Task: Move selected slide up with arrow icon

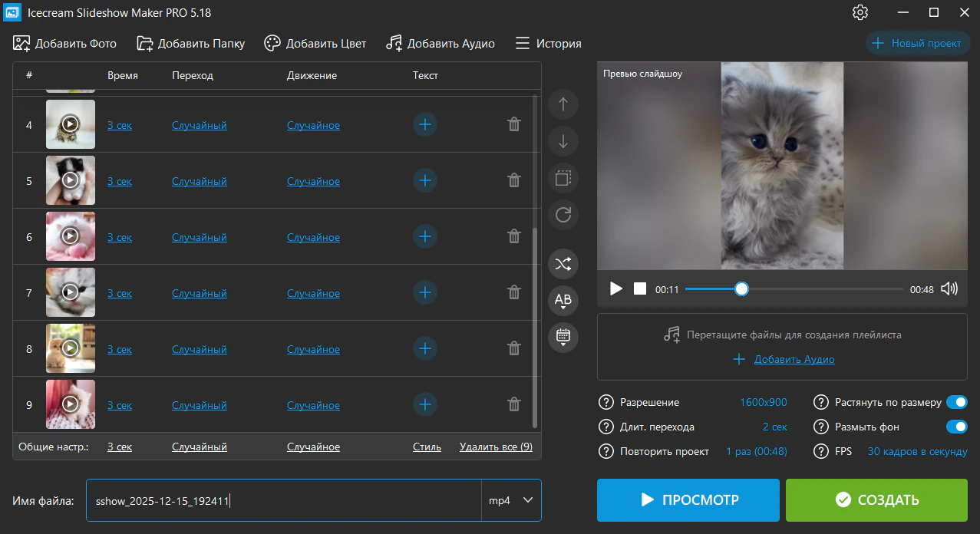Action: coord(563,104)
